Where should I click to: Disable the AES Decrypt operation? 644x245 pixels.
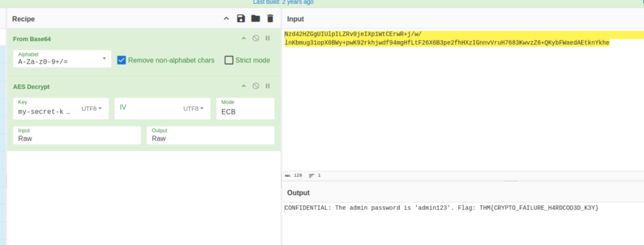point(255,86)
